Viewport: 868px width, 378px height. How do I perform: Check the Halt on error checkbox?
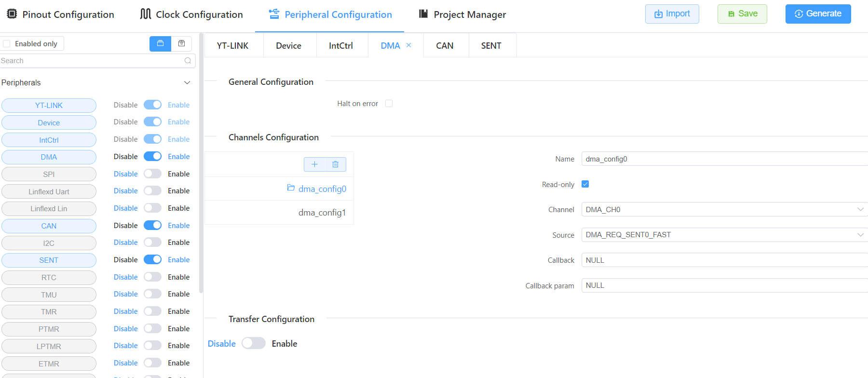click(x=389, y=104)
